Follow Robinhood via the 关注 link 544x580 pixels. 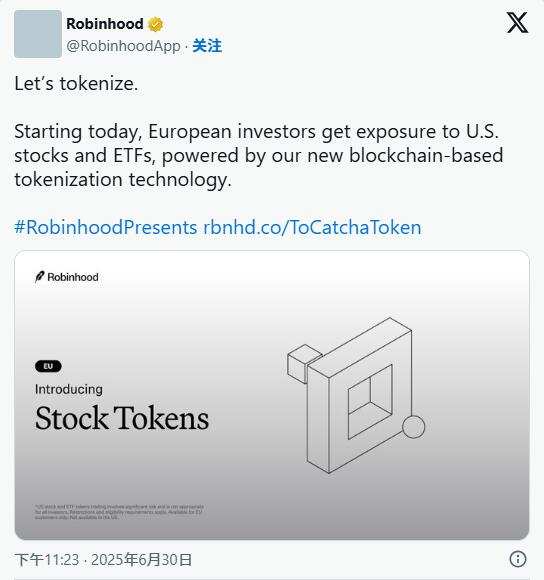click(207, 46)
